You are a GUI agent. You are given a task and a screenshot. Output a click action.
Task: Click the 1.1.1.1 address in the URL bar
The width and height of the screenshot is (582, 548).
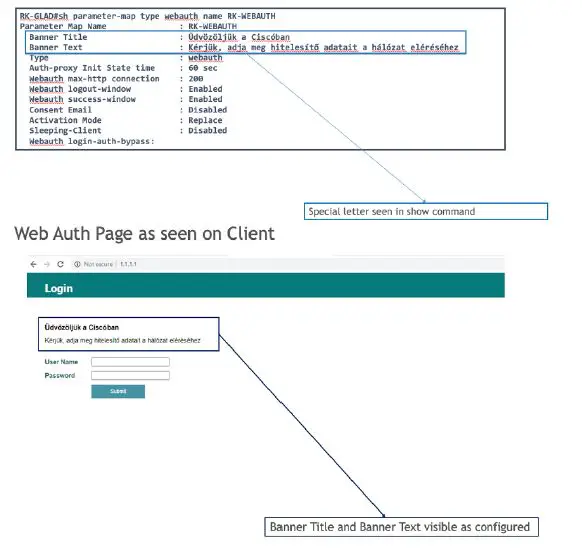click(128, 264)
